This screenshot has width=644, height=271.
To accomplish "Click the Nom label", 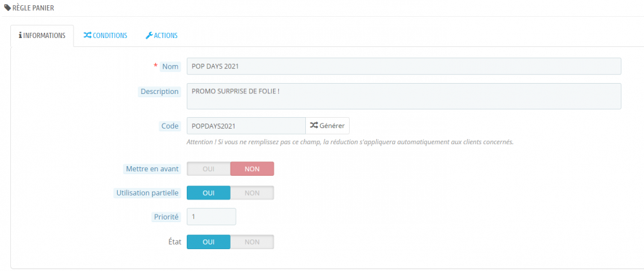I will click(171, 66).
